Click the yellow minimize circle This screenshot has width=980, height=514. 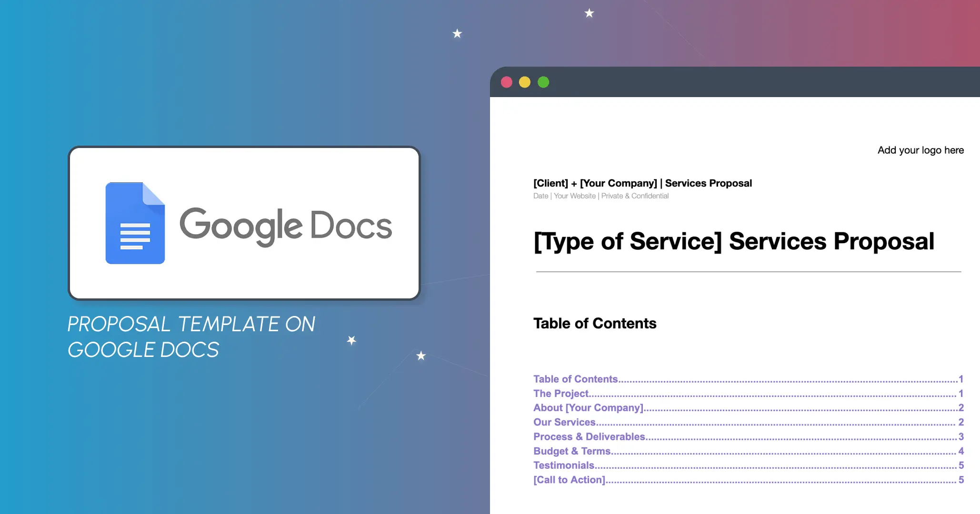click(x=525, y=82)
